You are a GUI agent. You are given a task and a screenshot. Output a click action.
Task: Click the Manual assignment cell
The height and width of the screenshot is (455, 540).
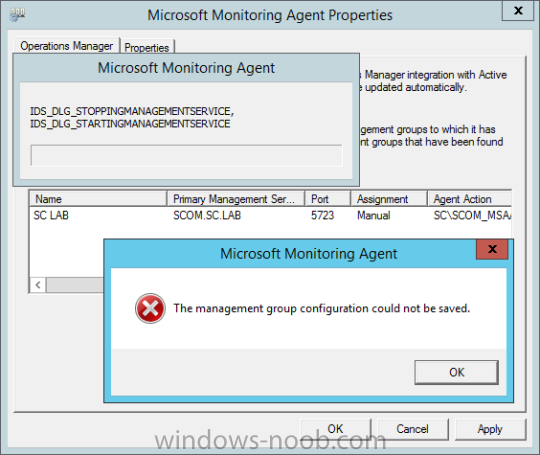tap(373, 215)
